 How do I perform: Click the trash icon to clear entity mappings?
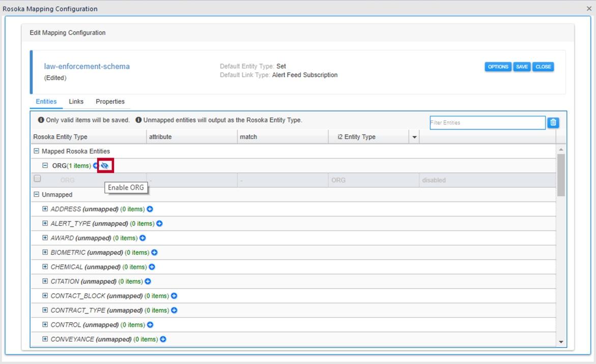tap(553, 123)
